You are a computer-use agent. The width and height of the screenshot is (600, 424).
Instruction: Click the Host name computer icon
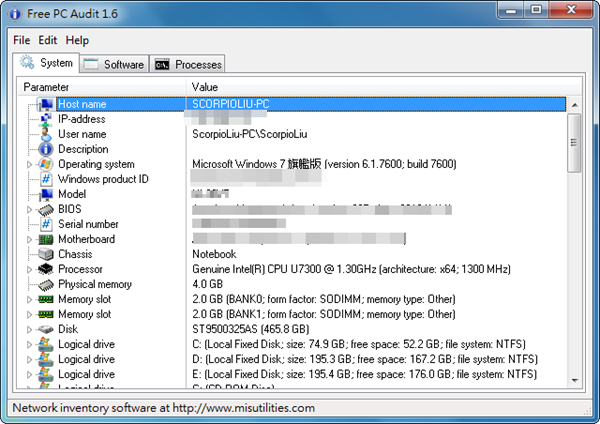pos(46,104)
